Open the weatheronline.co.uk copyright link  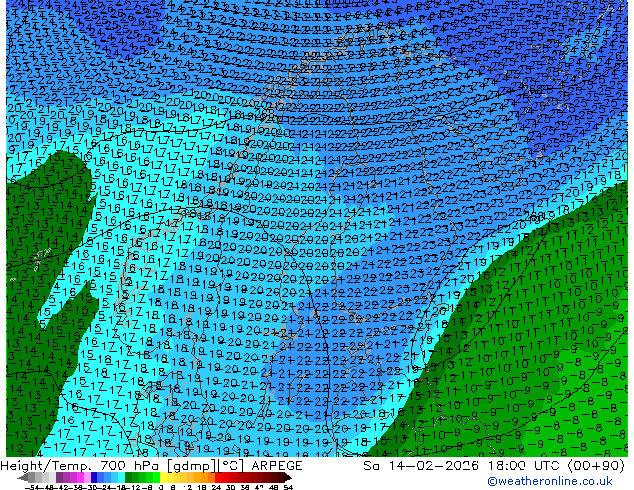[549, 481]
